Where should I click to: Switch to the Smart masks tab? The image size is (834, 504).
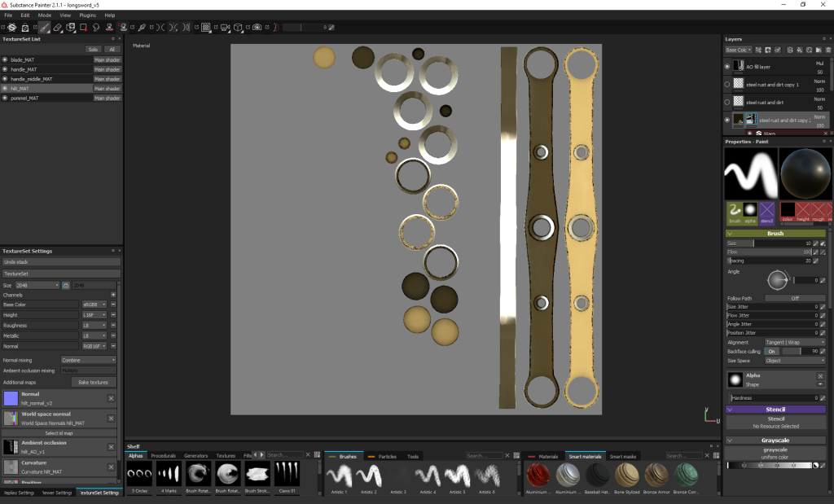[x=623, y=456]
